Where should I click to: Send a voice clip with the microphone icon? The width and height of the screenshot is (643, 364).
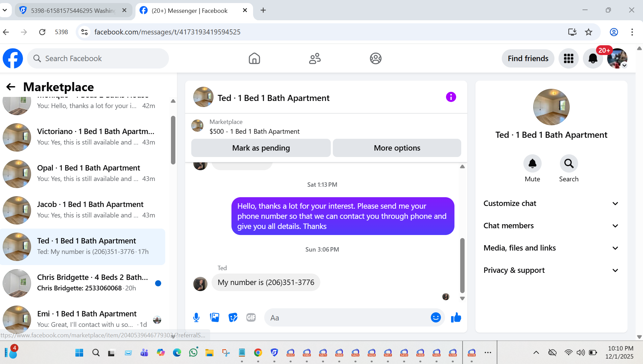pos(196,317)
